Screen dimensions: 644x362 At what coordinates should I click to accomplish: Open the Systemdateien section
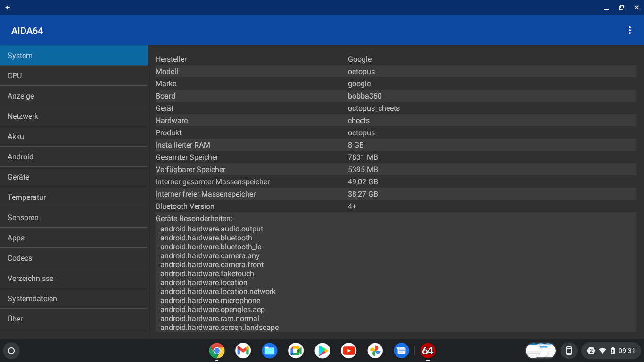click(74, 298)
